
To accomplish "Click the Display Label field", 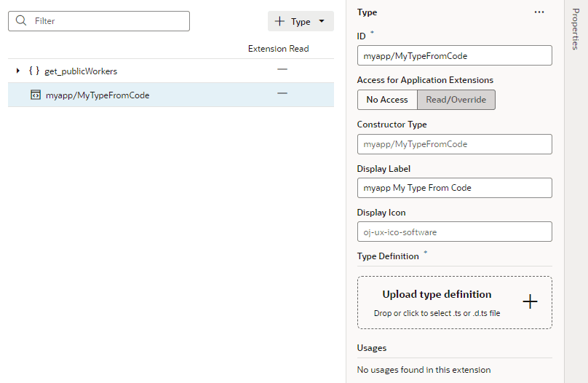I will click(x=455, y=188).
